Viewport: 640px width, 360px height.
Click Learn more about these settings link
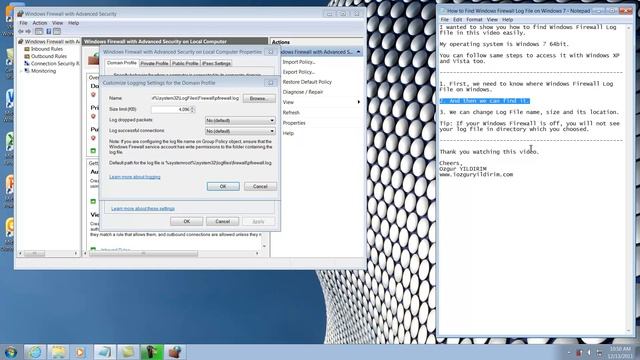click(143, 209)
